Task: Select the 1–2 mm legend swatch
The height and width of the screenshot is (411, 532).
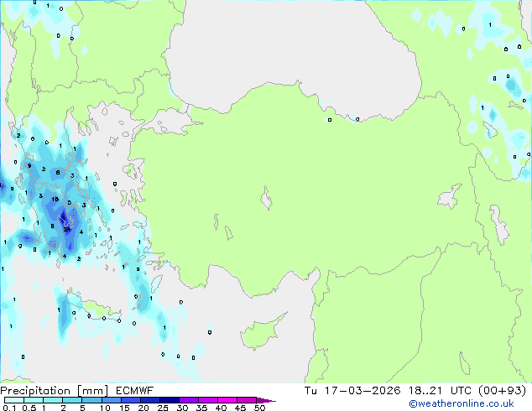Action: (53, 400)
